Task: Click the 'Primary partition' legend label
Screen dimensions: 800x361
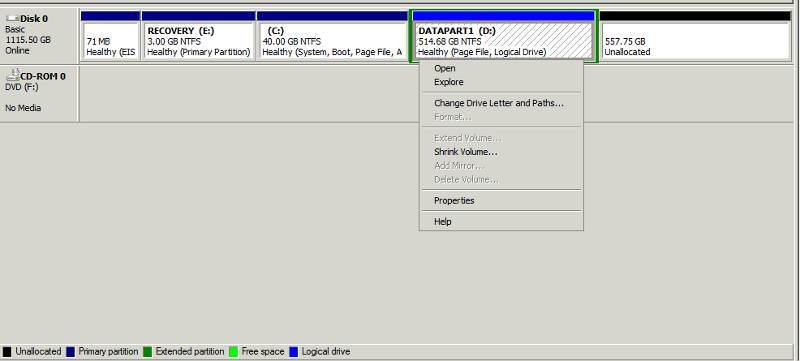Action: coord(108,352)
